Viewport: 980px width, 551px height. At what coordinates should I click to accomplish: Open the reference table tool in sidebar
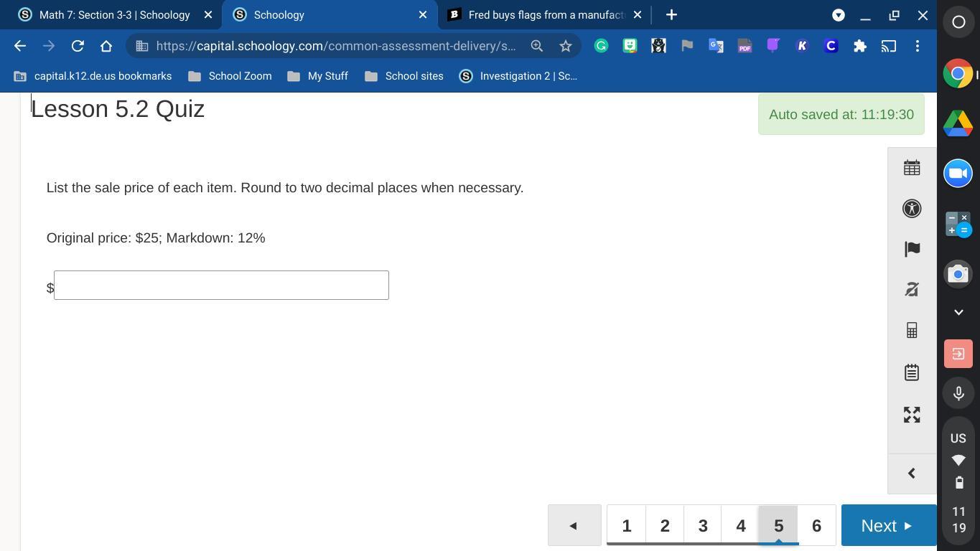click(912, 168)
